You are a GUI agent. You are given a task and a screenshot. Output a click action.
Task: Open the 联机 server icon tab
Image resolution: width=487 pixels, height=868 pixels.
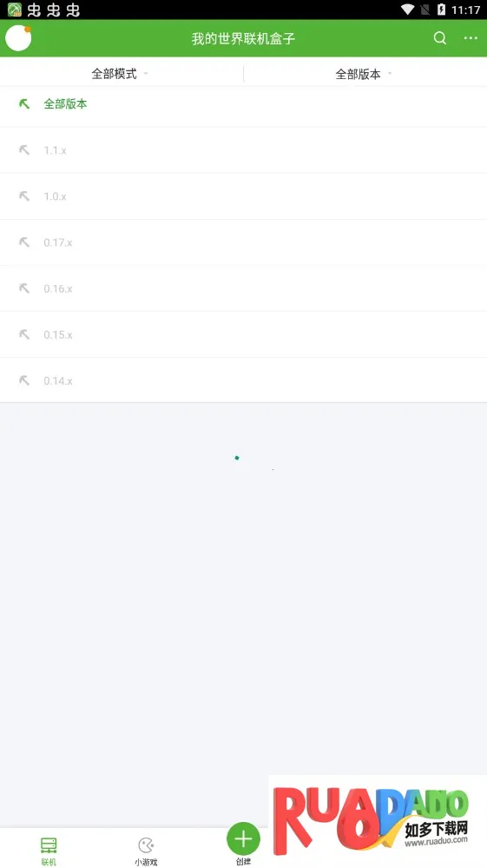click(x=49, y=851)
